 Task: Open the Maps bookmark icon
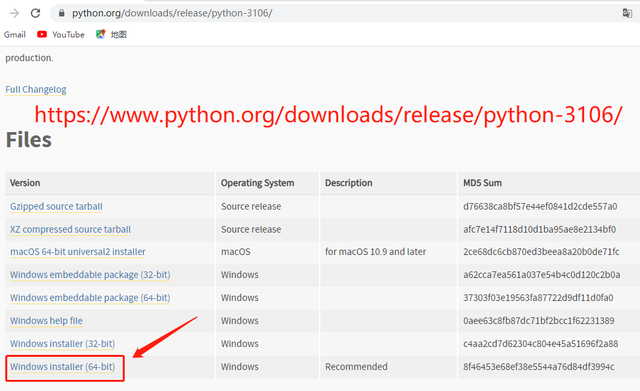100,34
